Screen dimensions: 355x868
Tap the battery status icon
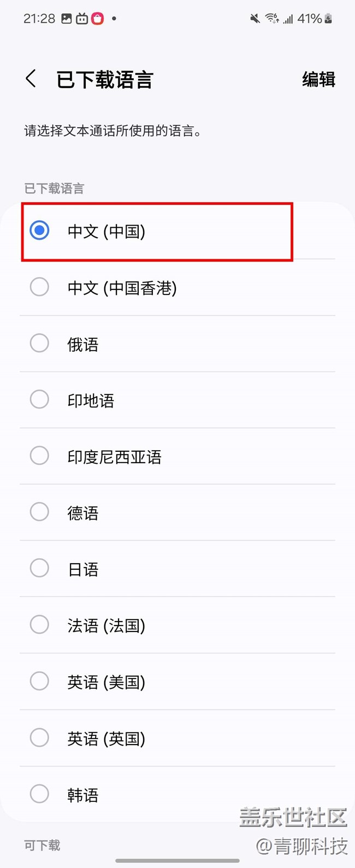[328, 19]
